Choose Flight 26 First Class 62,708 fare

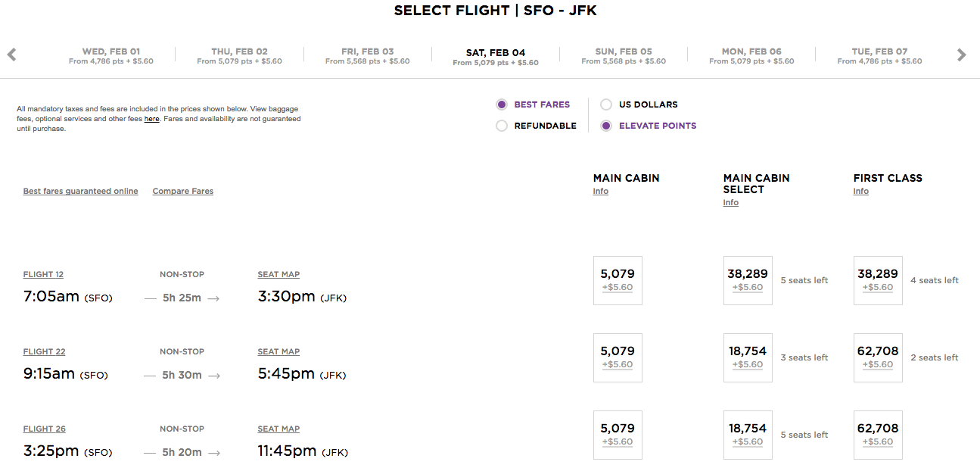878,435
